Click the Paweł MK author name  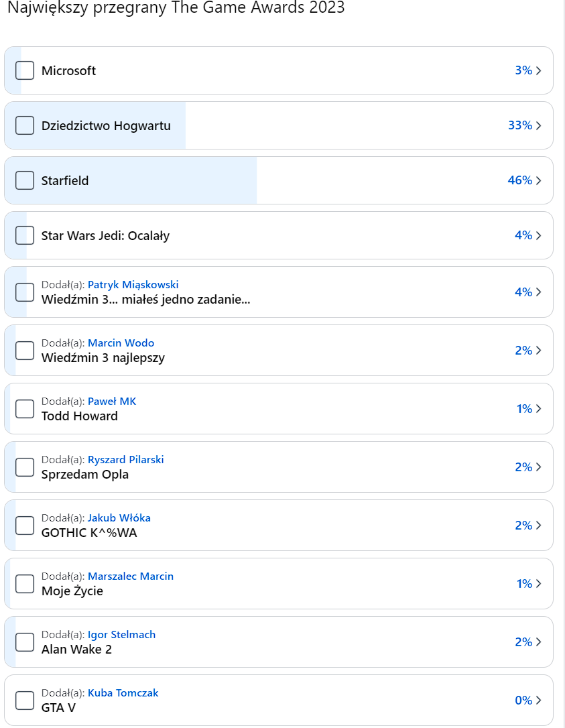pos(112,402)
